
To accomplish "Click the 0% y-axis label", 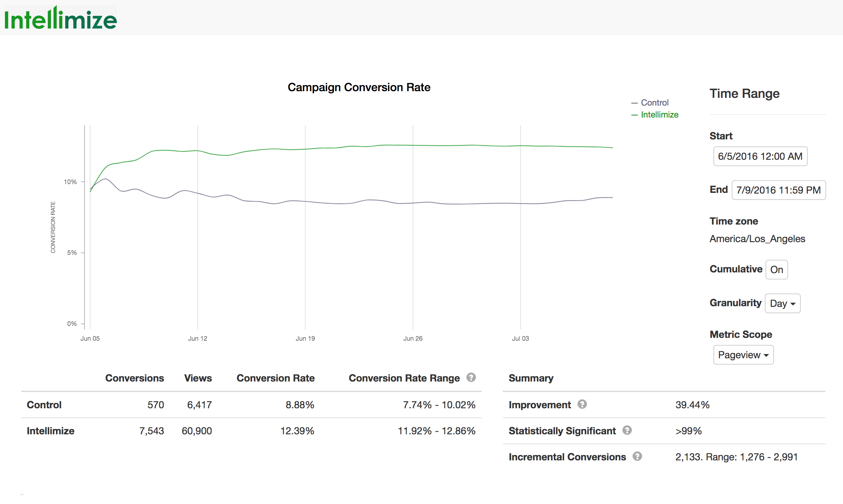I will coord(72,324).
